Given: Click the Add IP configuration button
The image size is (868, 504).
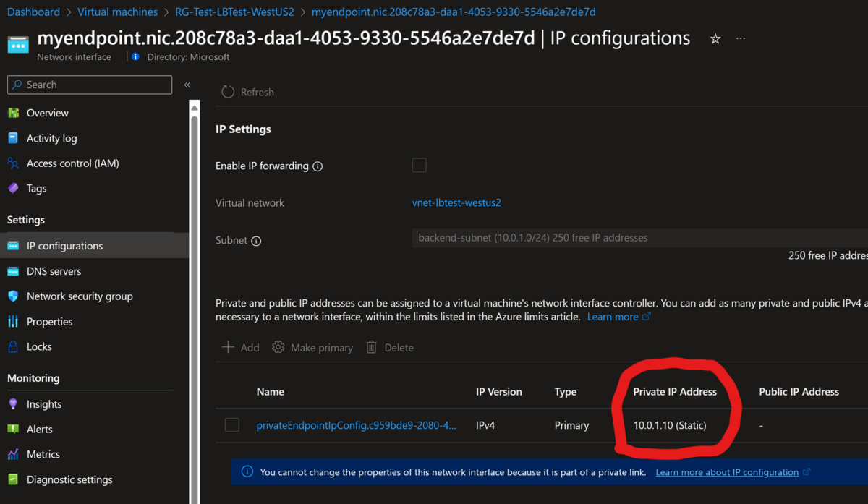Looking at the screenshot, I should pos(240,348).
